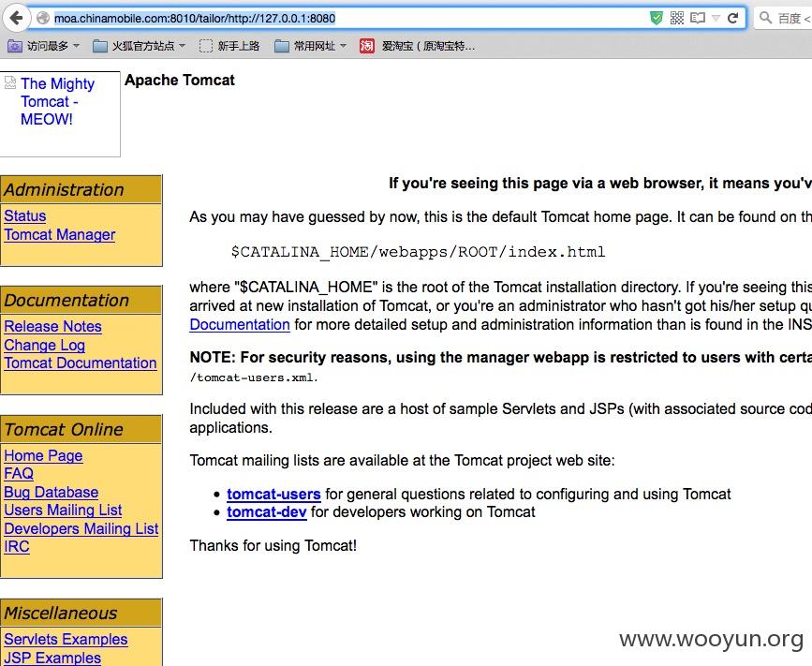Click the broken image icon beside Mighty Tomcat
The width and height of the screenshot is (812, 666).
pos(10,82)
